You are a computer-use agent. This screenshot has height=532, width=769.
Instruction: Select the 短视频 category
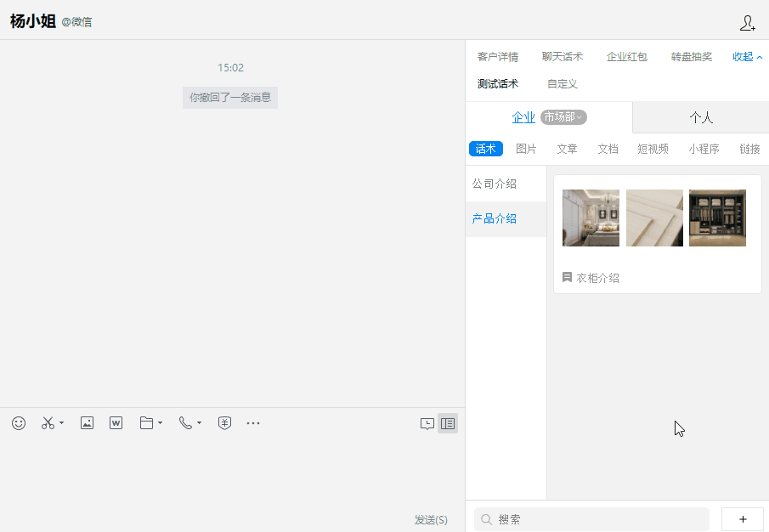coord(653,149)
